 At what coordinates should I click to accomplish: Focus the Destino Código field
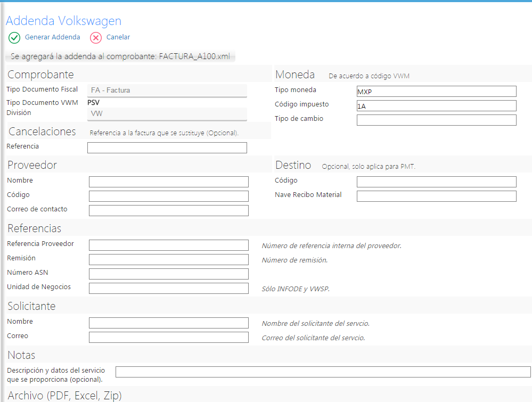pyautogui.click(x=436, y=182)
